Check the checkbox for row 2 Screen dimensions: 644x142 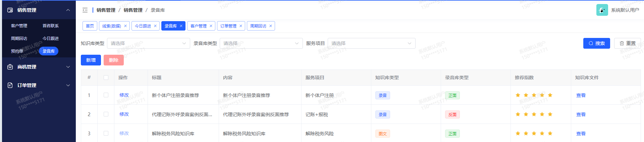point(106,114)
